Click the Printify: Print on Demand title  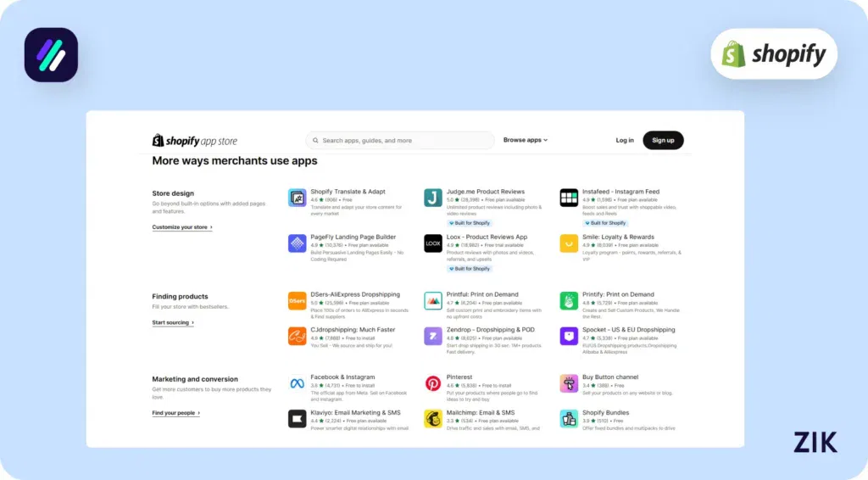618,294
